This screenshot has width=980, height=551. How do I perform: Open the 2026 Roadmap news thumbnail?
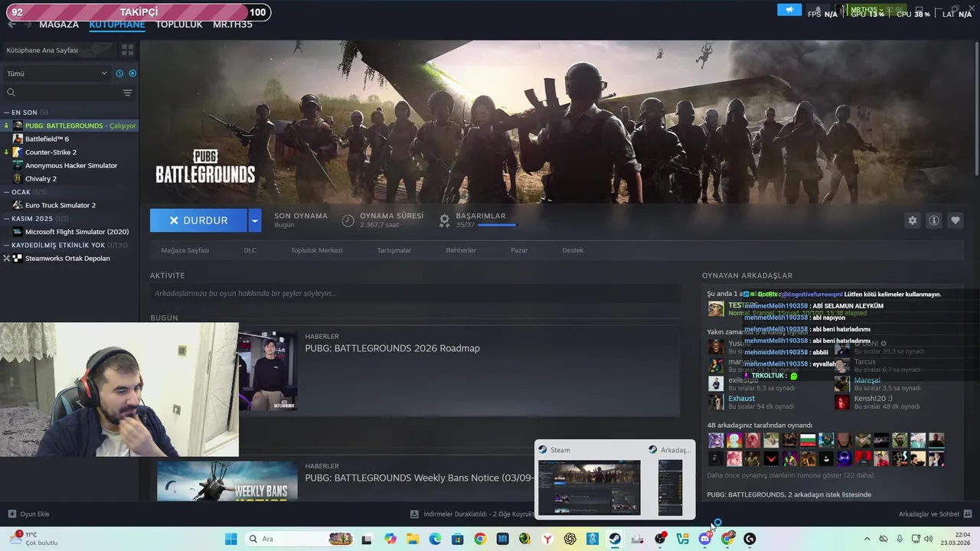267,371
